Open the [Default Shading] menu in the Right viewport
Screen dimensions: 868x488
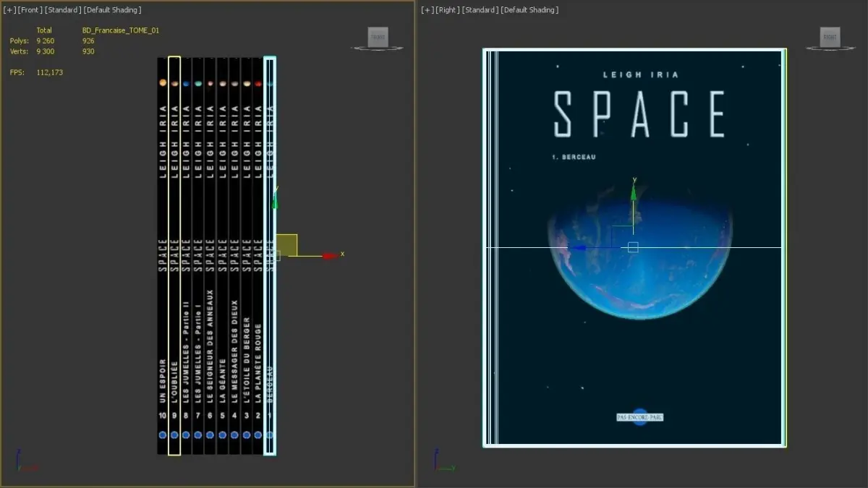(529, 10)
